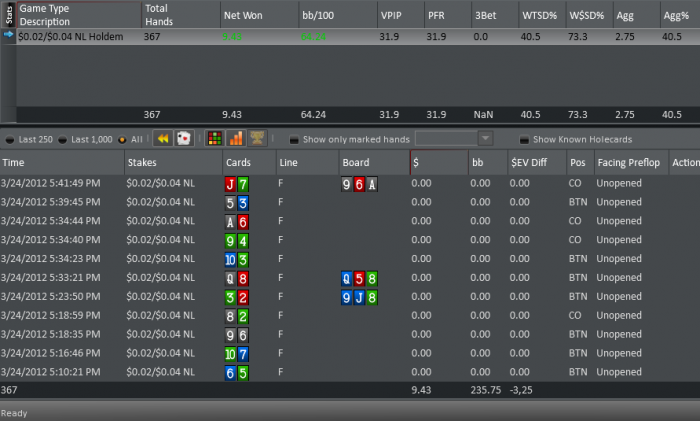Select the vertical Stats side tab
The height and width of the screenshot is (421, 700).
tap(8, 15)
